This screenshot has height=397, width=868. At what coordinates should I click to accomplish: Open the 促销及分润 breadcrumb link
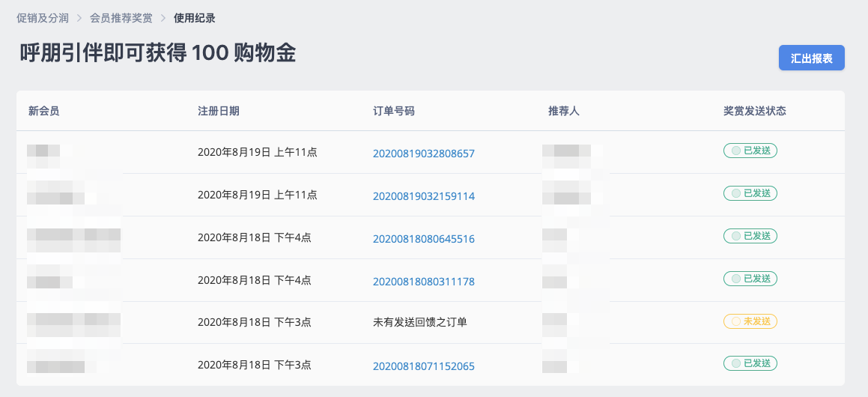(43, 18)
